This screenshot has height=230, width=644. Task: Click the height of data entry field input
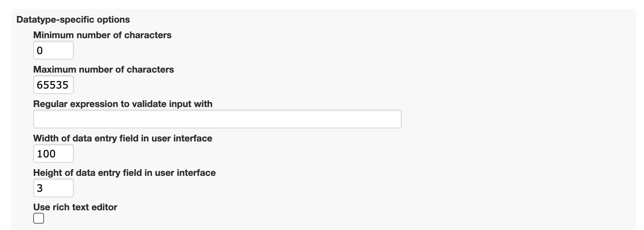tap(53, 188)
